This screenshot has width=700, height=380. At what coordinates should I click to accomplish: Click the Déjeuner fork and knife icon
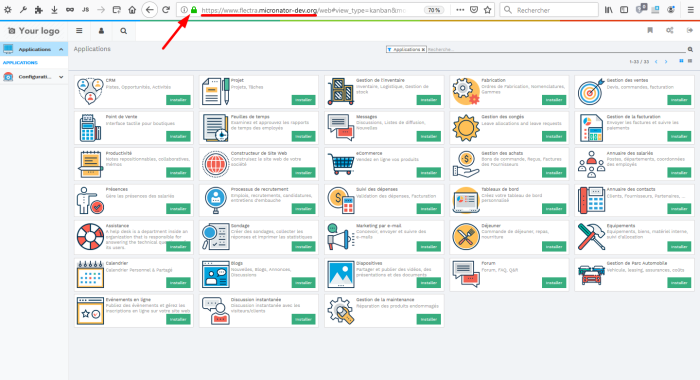coord(466,237)
